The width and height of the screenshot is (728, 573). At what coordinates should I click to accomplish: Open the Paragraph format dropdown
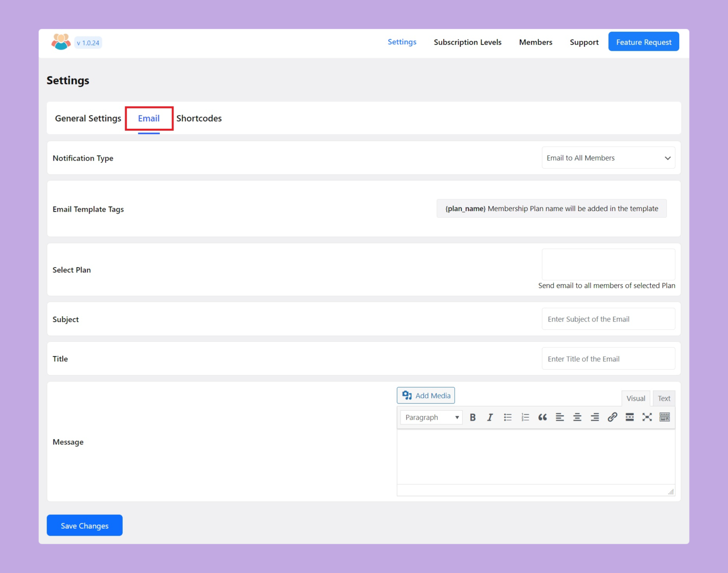[x=430, y=417]
